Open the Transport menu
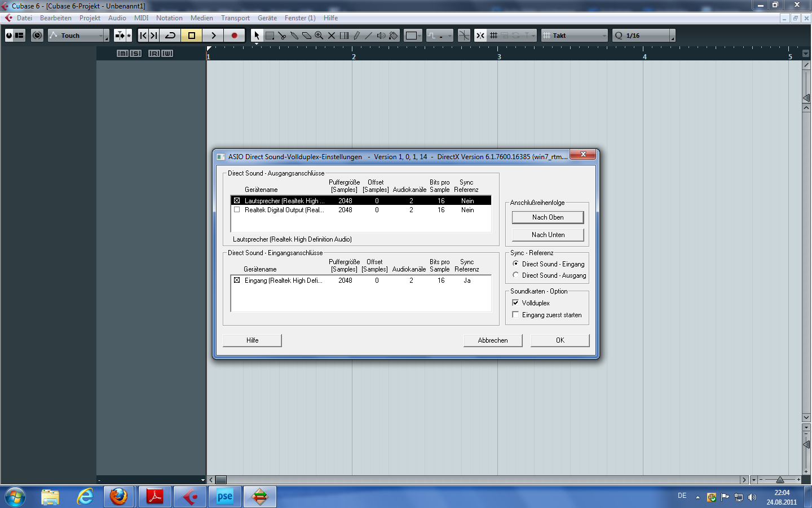The image size is (812, 508). 235,18
